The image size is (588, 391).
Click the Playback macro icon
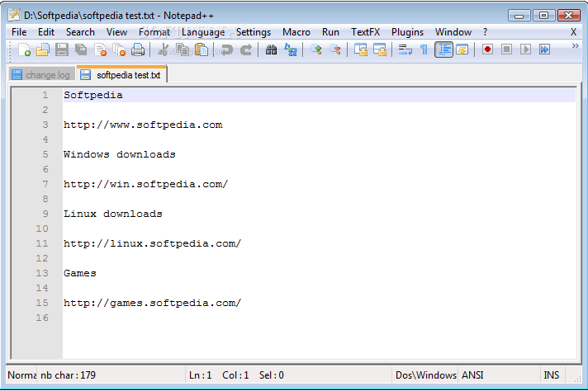point(525,49)
